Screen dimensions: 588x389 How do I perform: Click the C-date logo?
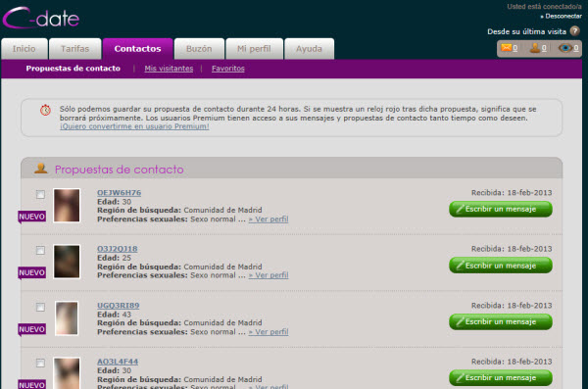(x=40, y=18)
